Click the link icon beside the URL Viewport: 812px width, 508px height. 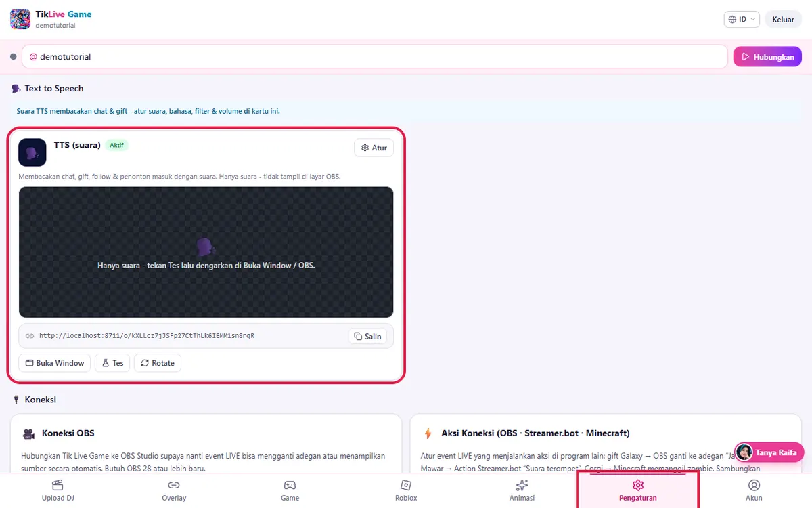point(30,336)
